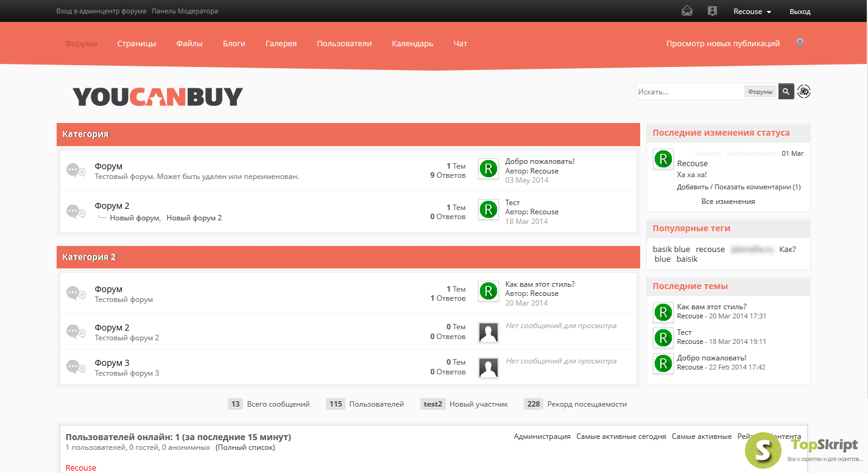Click the test2 new member link
868x473 pixels.
click(433, 404)
